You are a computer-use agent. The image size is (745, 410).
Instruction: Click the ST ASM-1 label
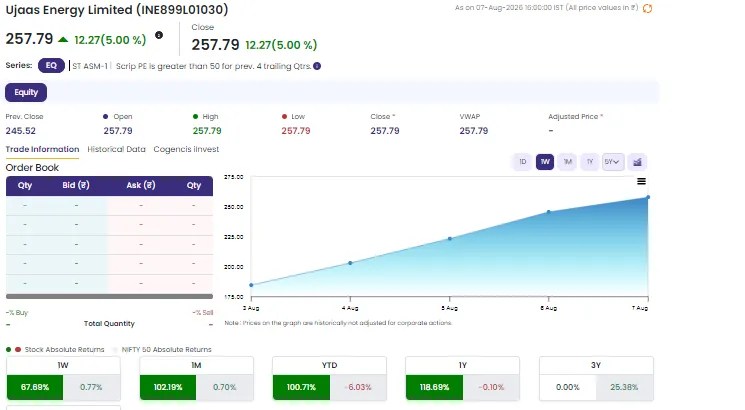[x=90, y=66]
